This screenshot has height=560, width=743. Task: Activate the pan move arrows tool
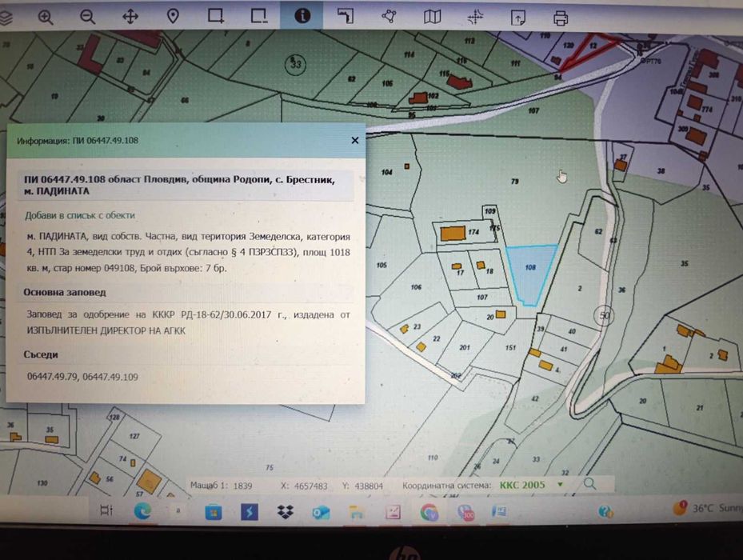pos(130,17)
